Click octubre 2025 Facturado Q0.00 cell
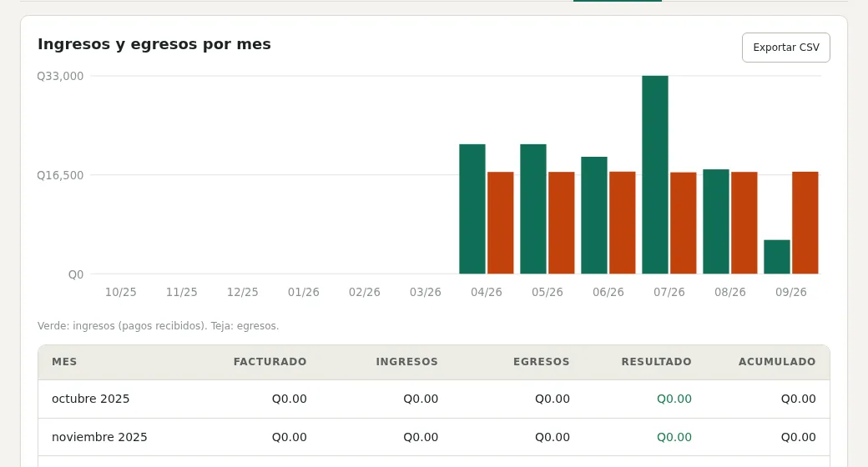868x467 pixels. (x=289, y=399)
